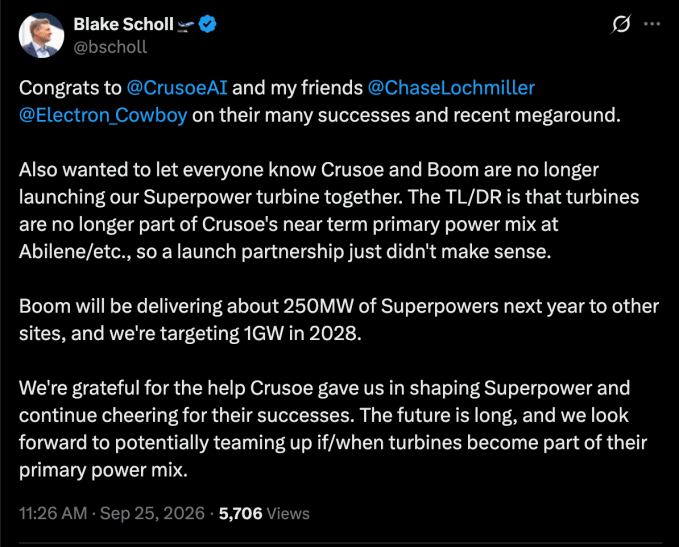Click the closing 'primary power mix.' line
679x547 pixels.
tap(103, 470)
